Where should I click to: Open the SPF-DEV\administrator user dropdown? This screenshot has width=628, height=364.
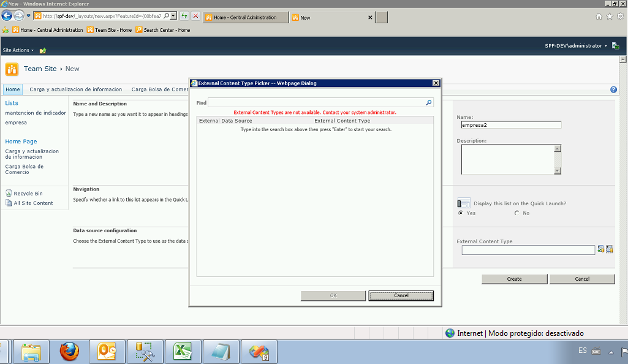click(x=576, y=46)
